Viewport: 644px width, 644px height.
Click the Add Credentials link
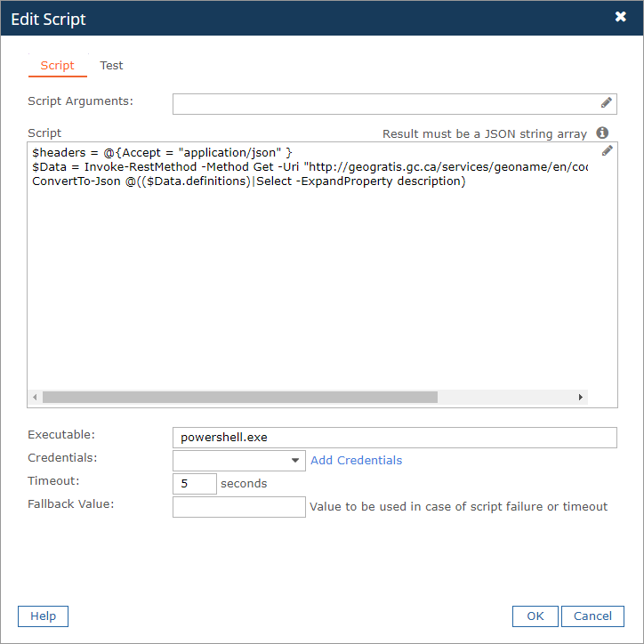[x=356, y=461]
